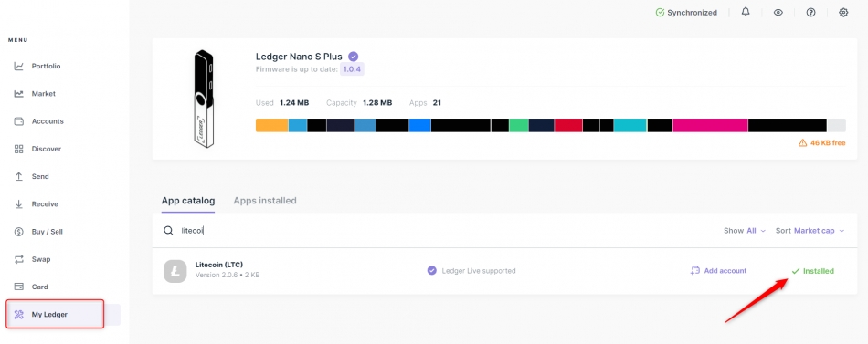Open Swap arrows icon
Screen dimensions: 868x344
tap(19, 259)
